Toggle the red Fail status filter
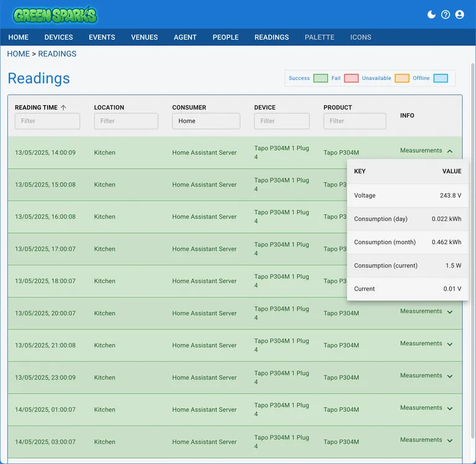The image size is (476, 464). pyautogui.click(x=351, y=79)
